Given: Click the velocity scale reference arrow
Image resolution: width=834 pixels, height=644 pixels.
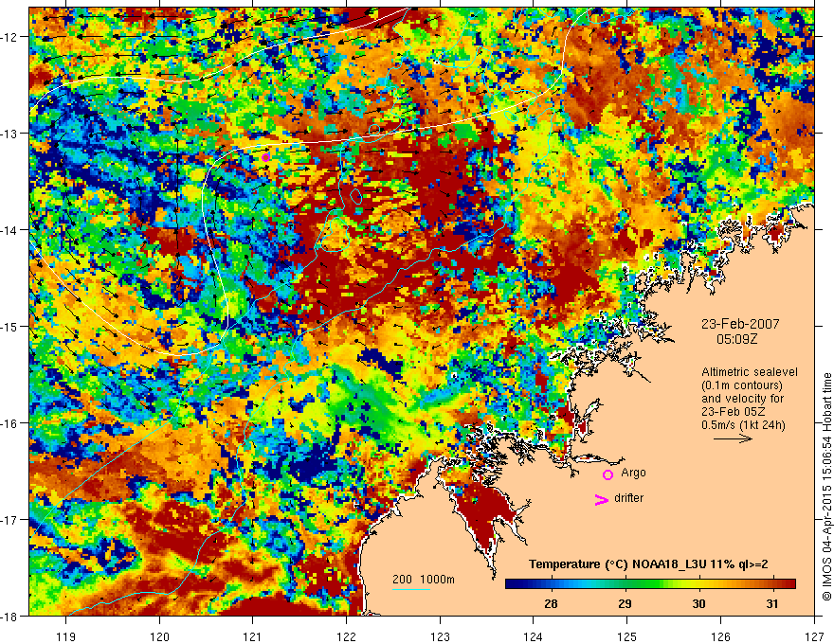Looking at the screenshot, I should tap(733, 438).
